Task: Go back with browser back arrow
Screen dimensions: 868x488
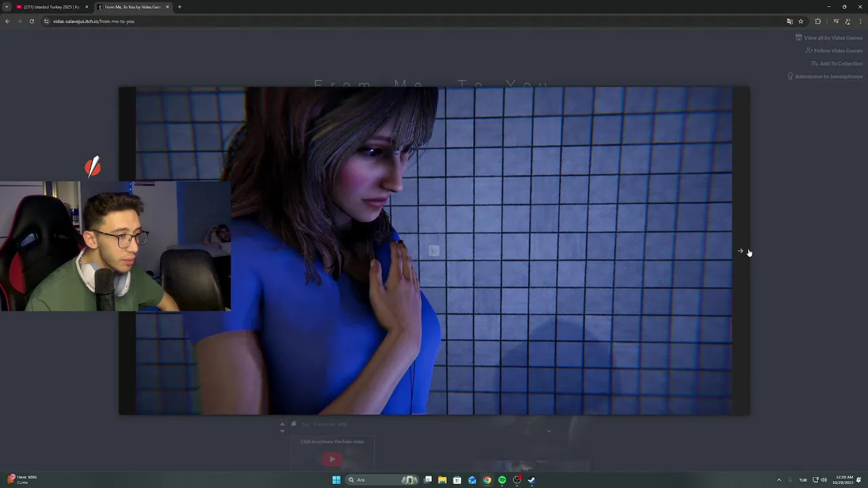Action: tap(7, 21)
